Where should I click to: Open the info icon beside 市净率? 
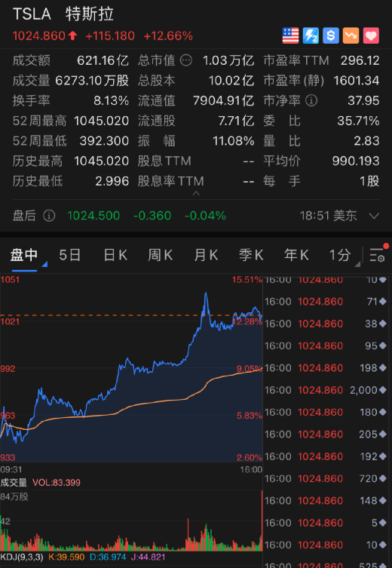(x=311, y=100)
